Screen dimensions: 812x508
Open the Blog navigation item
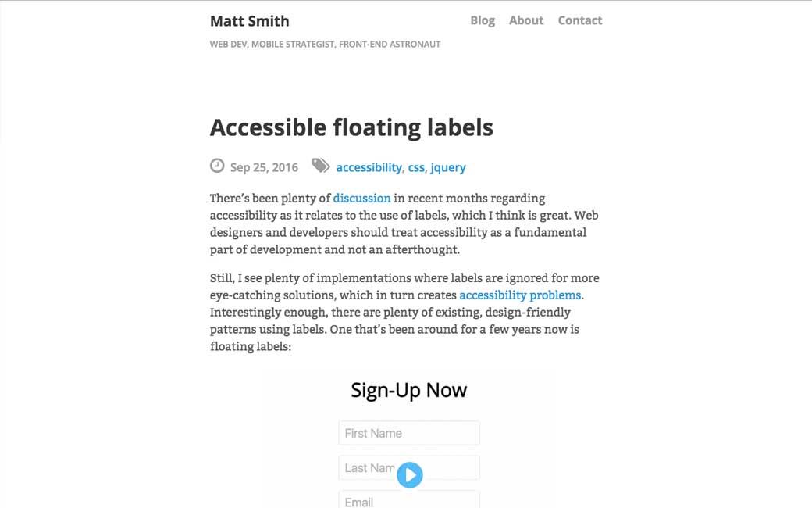click(483, 20)
